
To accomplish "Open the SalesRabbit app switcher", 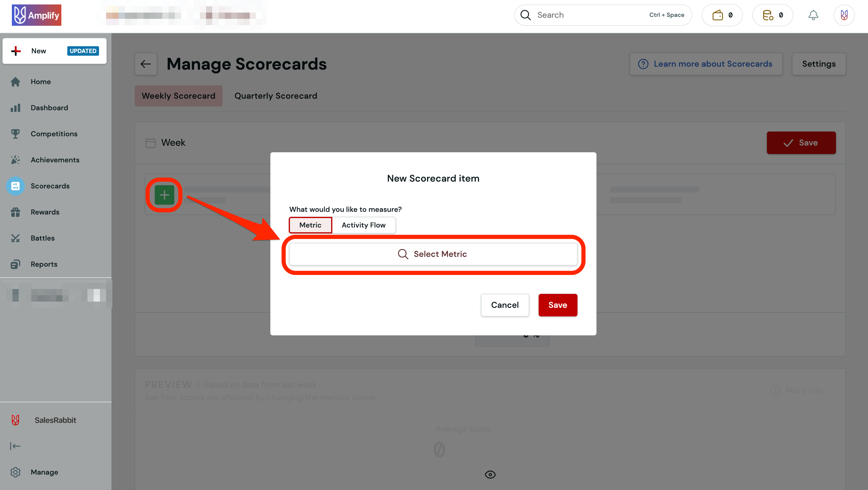I will pos(55,420).
